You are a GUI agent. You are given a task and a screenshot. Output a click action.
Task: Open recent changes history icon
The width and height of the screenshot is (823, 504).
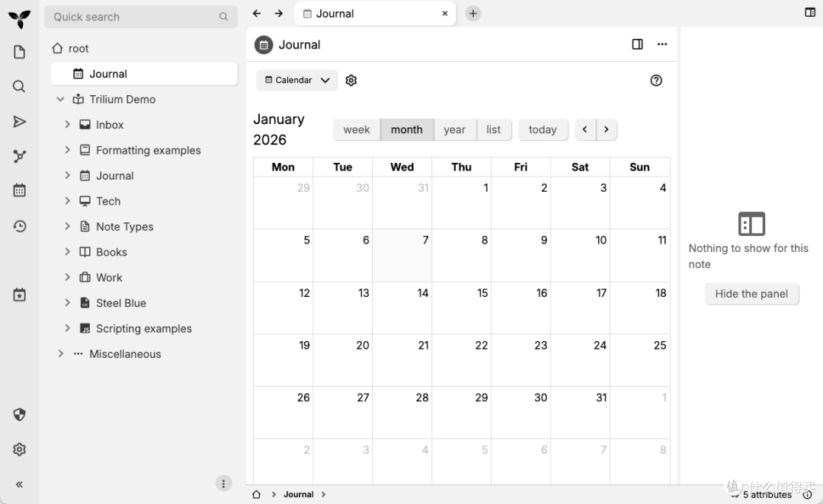[x=19, y=226]
